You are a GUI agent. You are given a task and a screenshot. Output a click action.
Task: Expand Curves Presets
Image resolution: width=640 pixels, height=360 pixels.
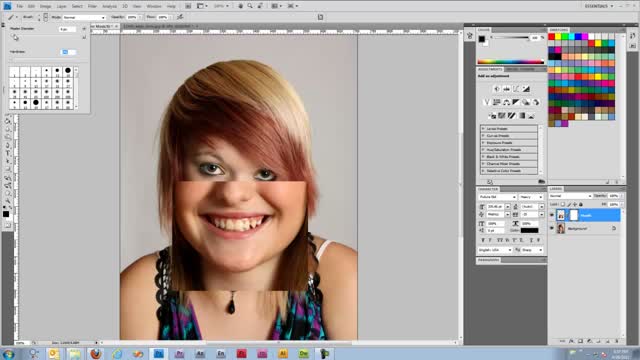pos(483,136)
